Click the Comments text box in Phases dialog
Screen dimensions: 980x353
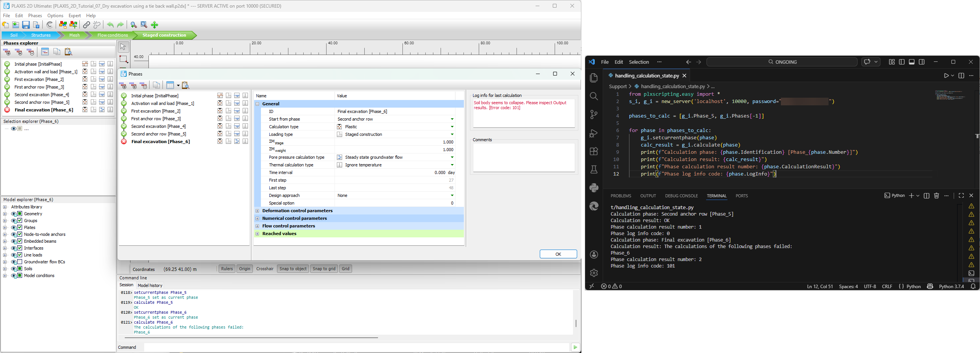tap(524, 158)
